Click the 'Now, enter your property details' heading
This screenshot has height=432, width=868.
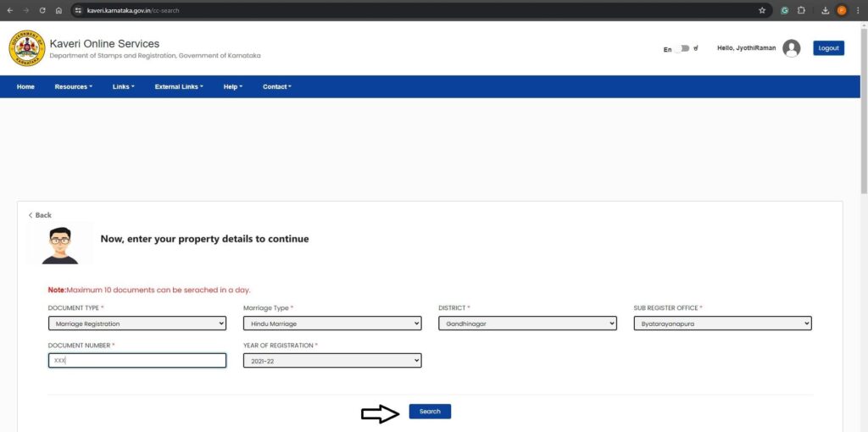205,239
